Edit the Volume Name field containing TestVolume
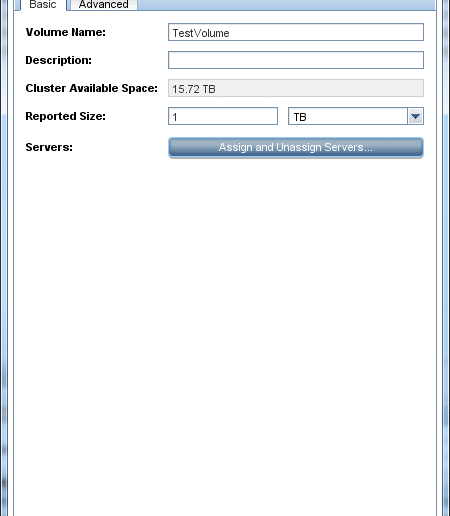450x516 pixels. pos(296,32)
